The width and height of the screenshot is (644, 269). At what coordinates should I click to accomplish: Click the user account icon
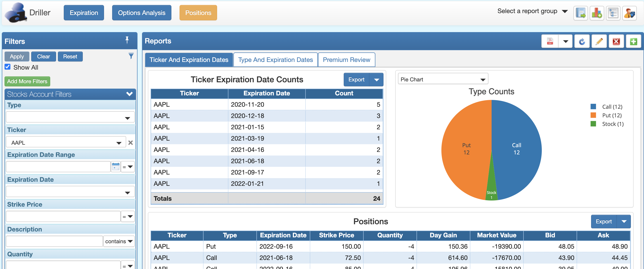(630, 13)
